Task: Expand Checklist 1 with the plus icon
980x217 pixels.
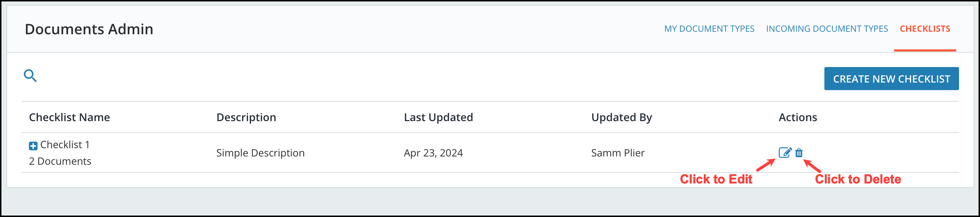Action: [33, 146]
